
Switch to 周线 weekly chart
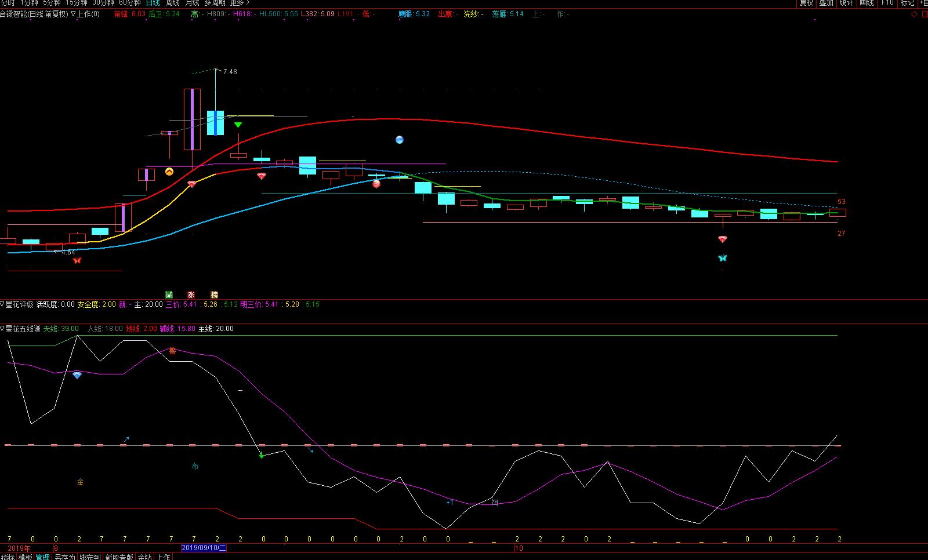point(172,3)
